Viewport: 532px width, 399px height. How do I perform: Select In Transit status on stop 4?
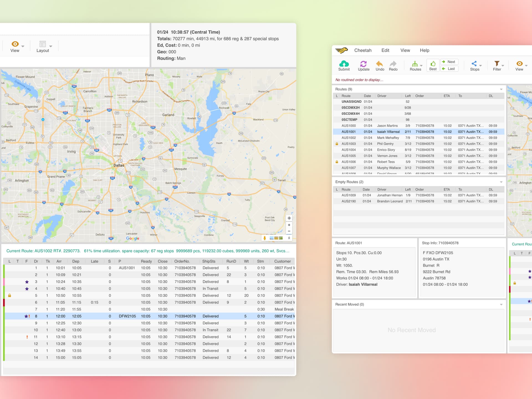tap(210, 289)
